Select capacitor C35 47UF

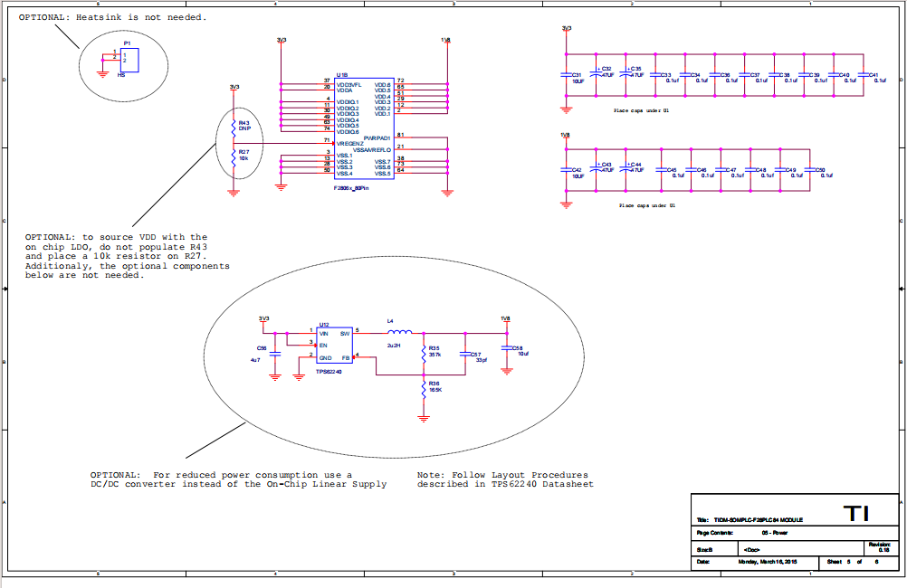tap(625, 74)
